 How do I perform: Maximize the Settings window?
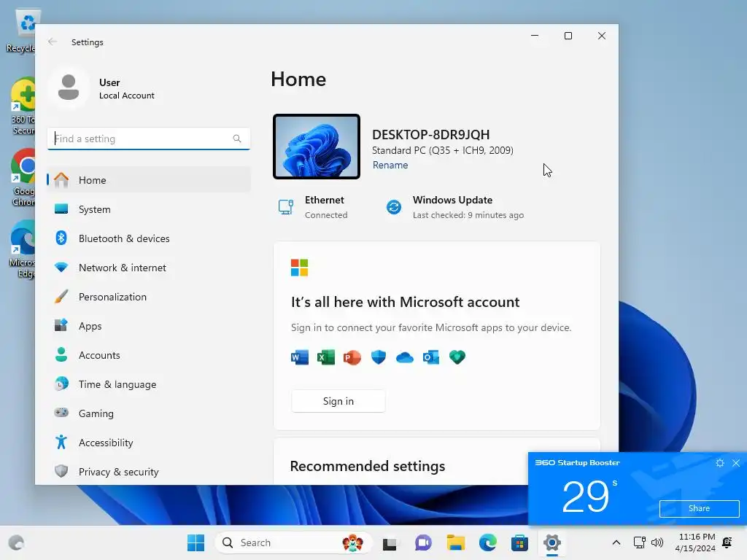[x=568, y=36]
